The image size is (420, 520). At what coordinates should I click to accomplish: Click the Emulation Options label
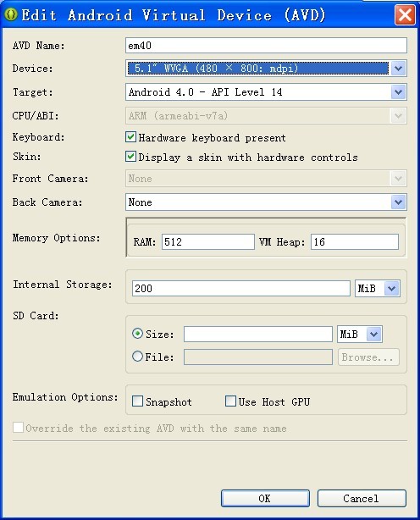click(x=65, y=397)
